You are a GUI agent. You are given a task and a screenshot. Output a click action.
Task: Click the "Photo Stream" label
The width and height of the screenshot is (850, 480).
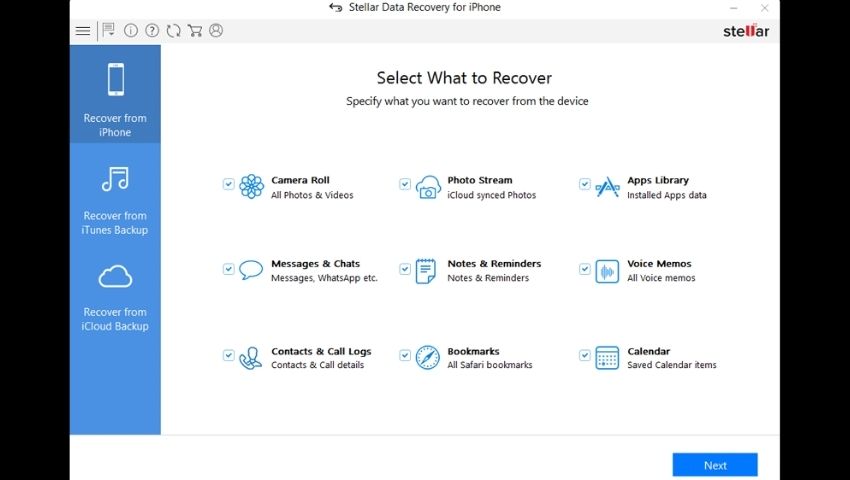[x=480, y=180]
